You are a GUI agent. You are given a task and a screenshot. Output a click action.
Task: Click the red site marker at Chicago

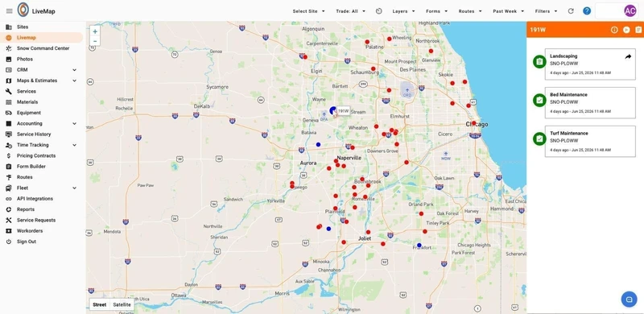pos(473,123)
